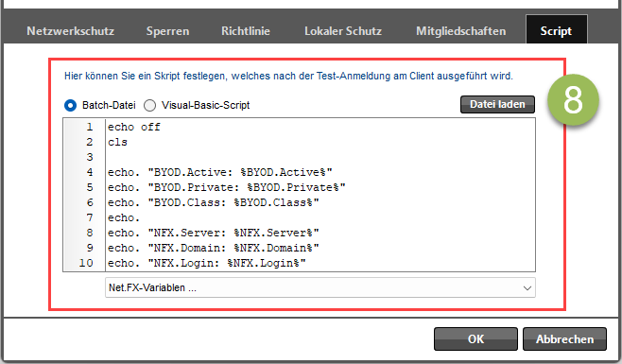
Task: Click the empty line 3 in script editor
Action: pyautogui.click(x=320, y=157)
